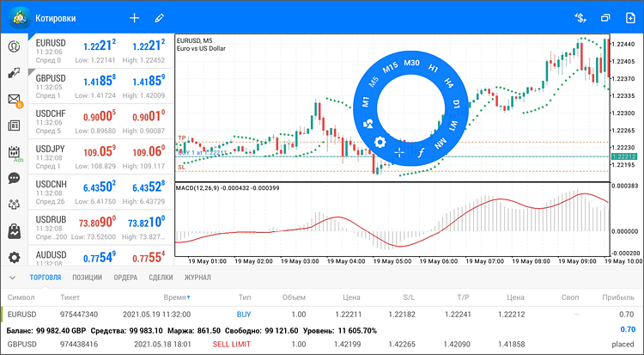Select M5 timeframe in radial menu

point(374,82)
